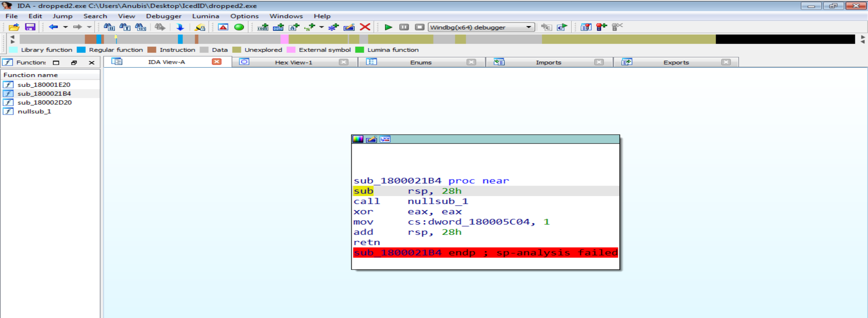Screen dimensions: 868x318
Task: Open the Windbg(x64) debugger dropdown
Action: pos(529,27)
